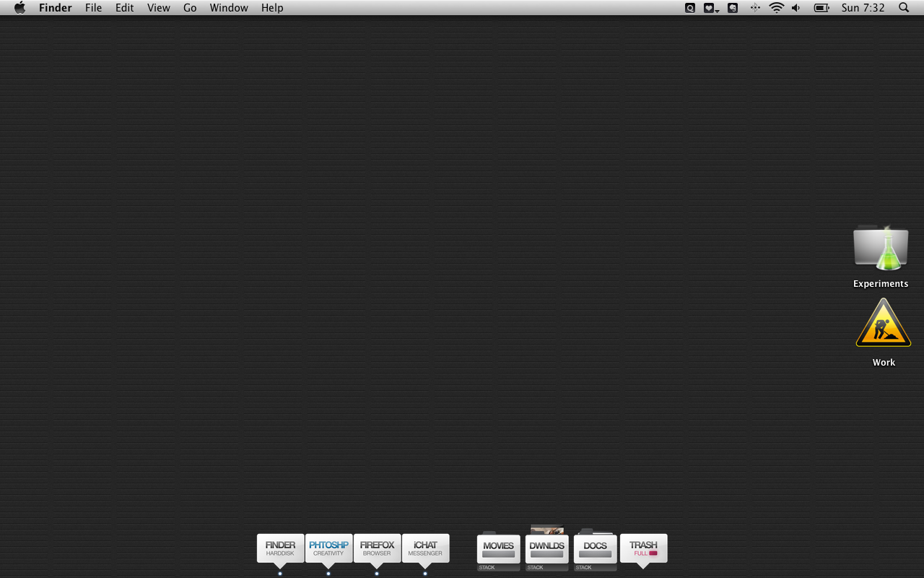Click the Finder Harddisk dock icon
This screenshot has width=924, height=578.
pyautogui.click(x=280, y=549)
